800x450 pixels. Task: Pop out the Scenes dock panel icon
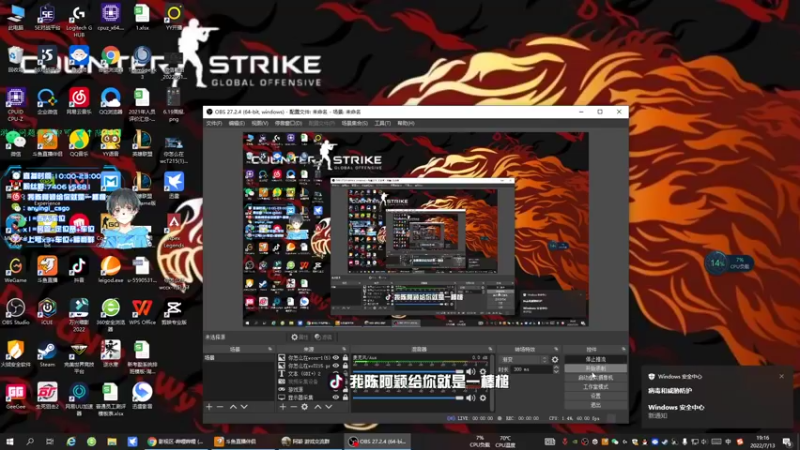pyautogui.click(x=270, y=349)
